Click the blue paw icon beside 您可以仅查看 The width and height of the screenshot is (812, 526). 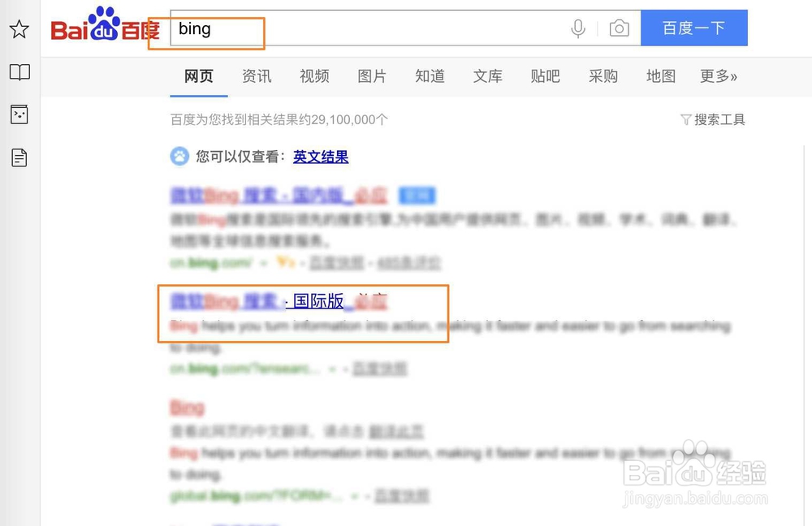click(x=179, y=157)
